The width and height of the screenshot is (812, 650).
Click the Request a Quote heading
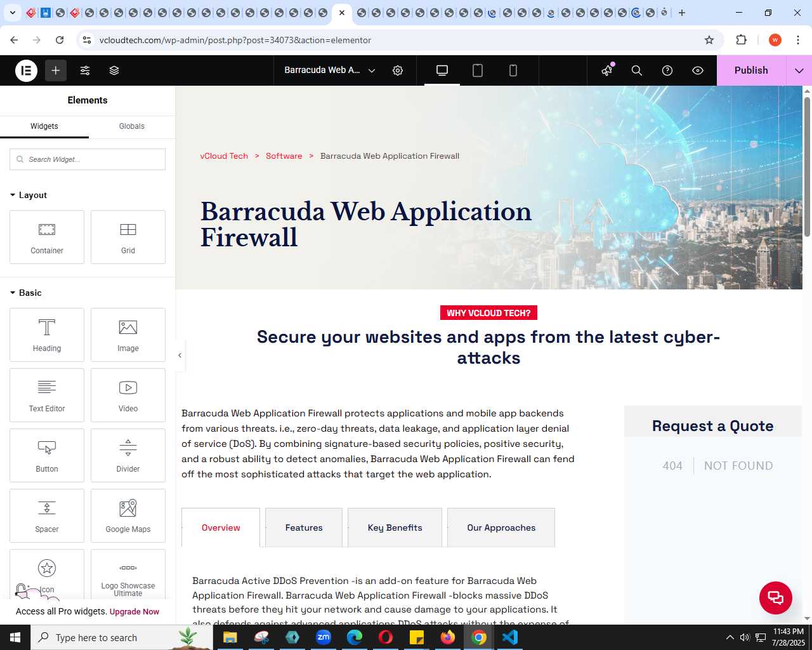pos(712,426)
